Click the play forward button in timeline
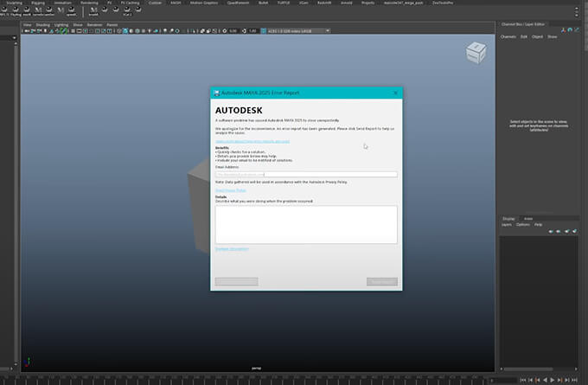This screenshot has width=588, height=385. [x=551, y=379]
